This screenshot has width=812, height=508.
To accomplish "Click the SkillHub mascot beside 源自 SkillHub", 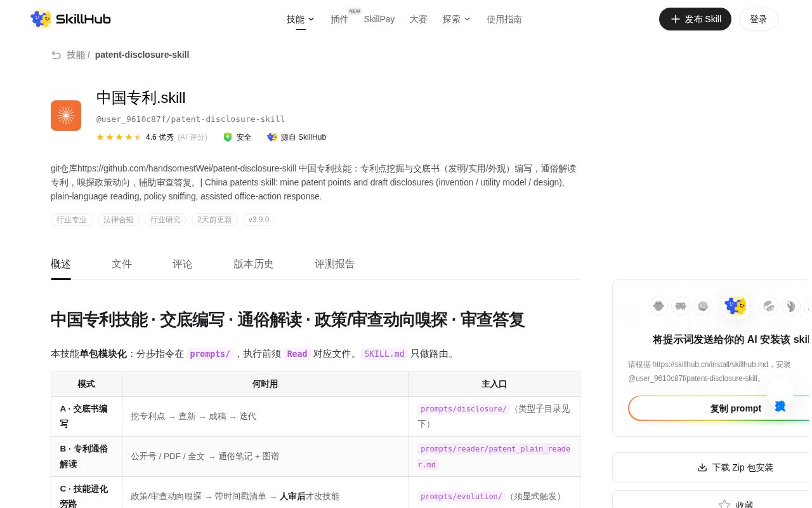I will click(272, 137).
